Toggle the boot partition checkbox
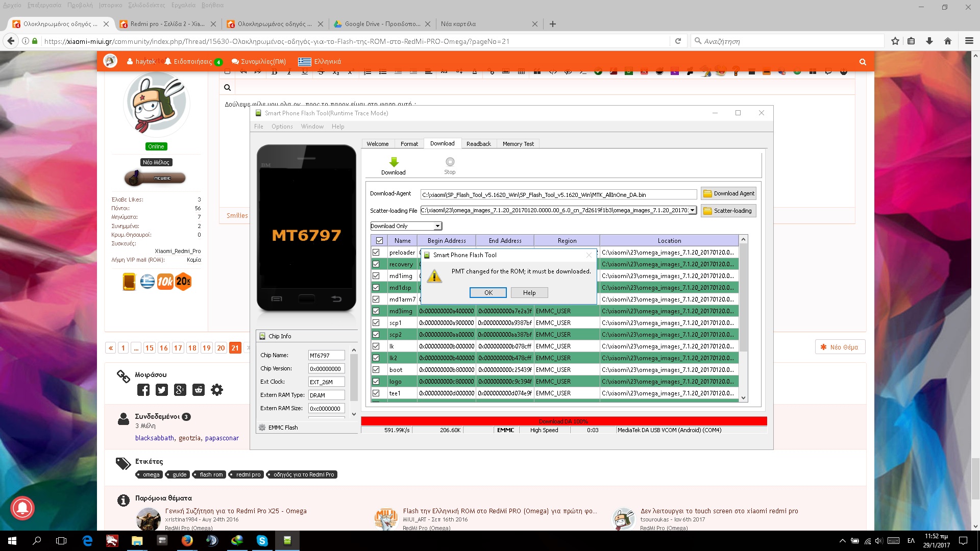The width and height of the screenshot is (980, 551). click(376, 370)
